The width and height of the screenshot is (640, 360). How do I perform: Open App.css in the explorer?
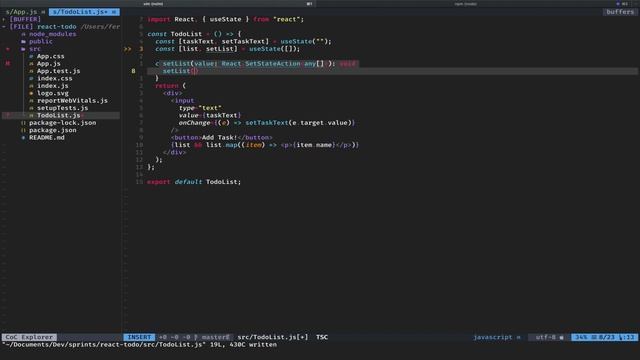click(51, 56)
